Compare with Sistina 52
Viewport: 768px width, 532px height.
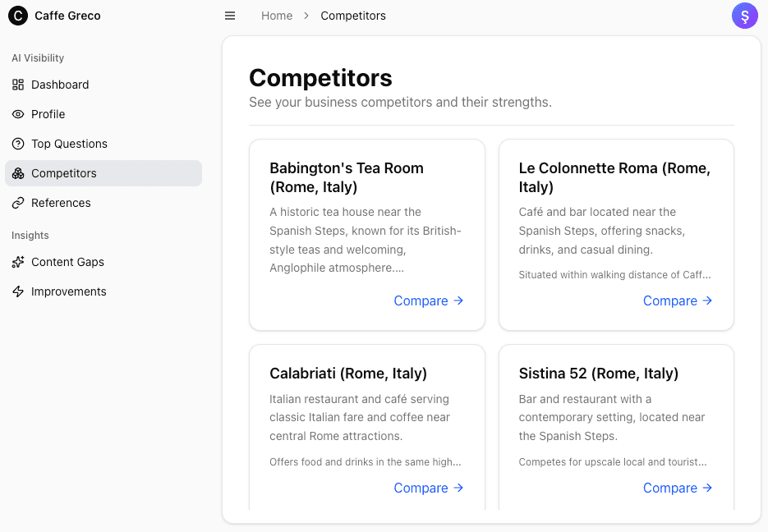(x=678, y=488)
